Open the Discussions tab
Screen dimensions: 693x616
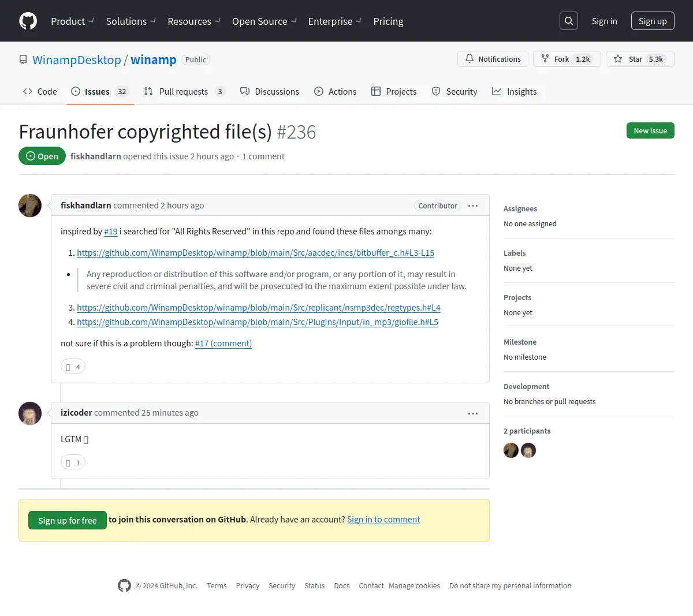point(270,91)
